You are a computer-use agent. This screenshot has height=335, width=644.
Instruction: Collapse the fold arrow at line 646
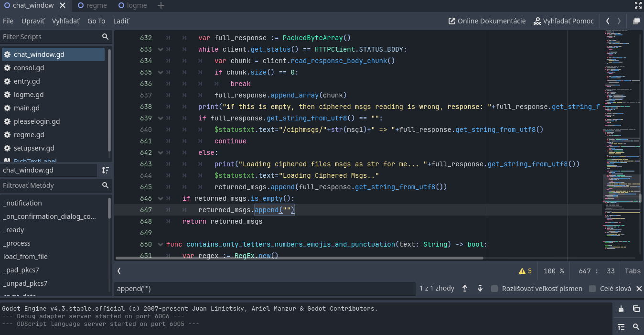coord(161,198)
